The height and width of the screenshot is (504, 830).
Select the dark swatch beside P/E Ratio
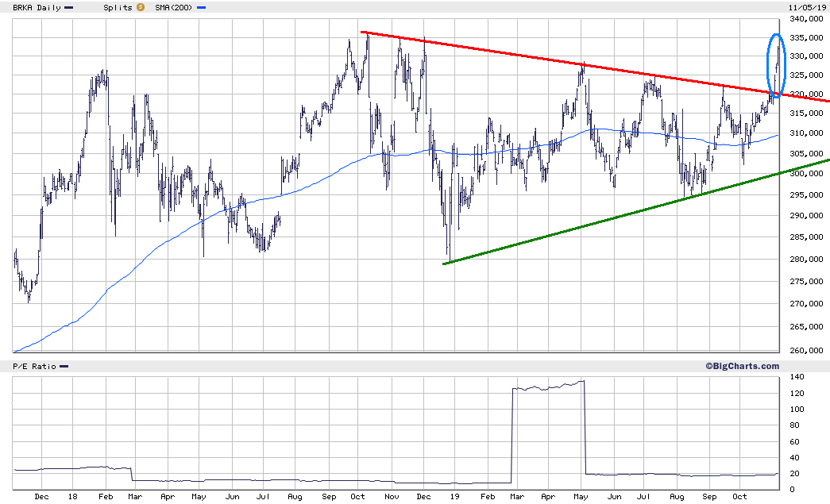(x=64, y=367)
